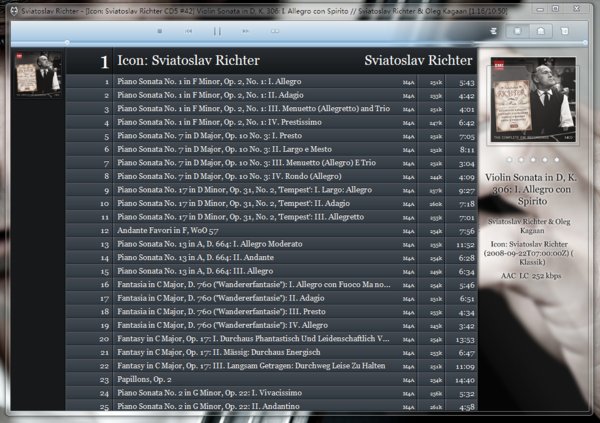Select Wandererfantasie I. Allegro con Fuoco
This screenshot has height=423, width=600.
(271, 284)
